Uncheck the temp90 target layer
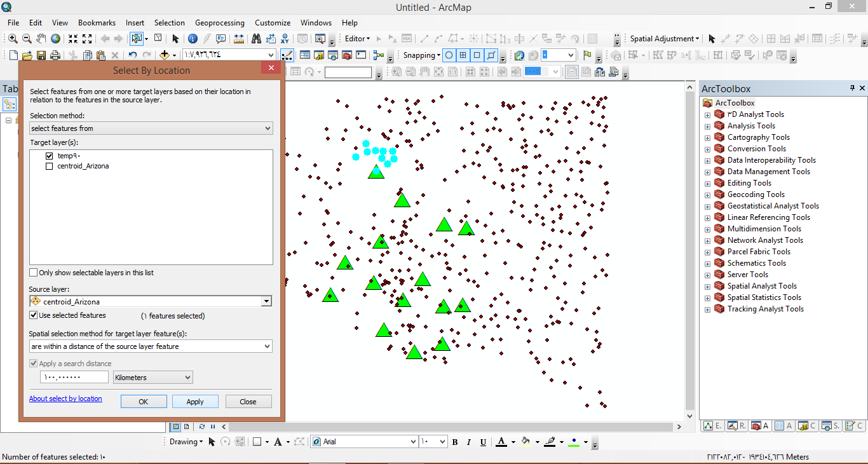 50,156
